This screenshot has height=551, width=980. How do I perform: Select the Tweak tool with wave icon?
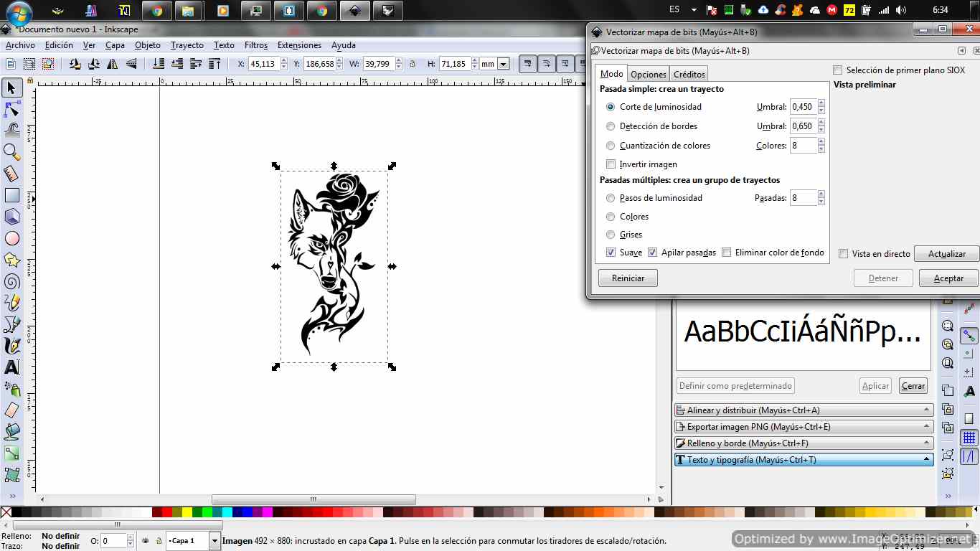(x=12, y=131)
